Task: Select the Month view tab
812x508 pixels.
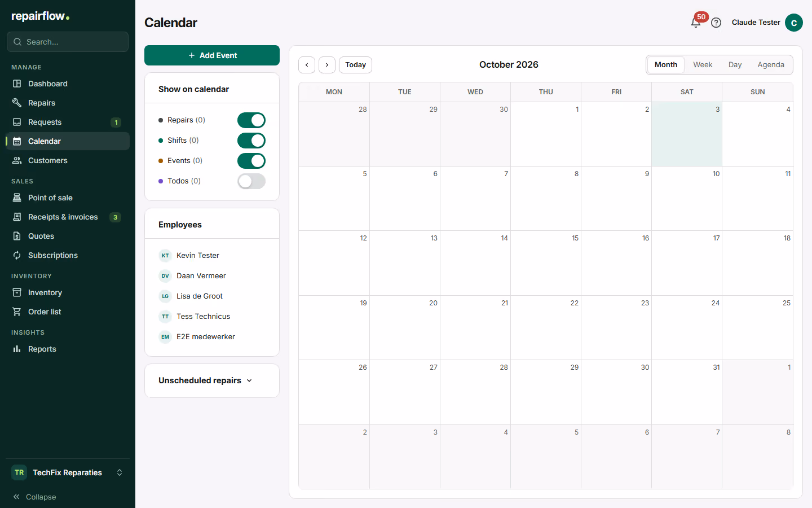Action: (x=666, y=65)
